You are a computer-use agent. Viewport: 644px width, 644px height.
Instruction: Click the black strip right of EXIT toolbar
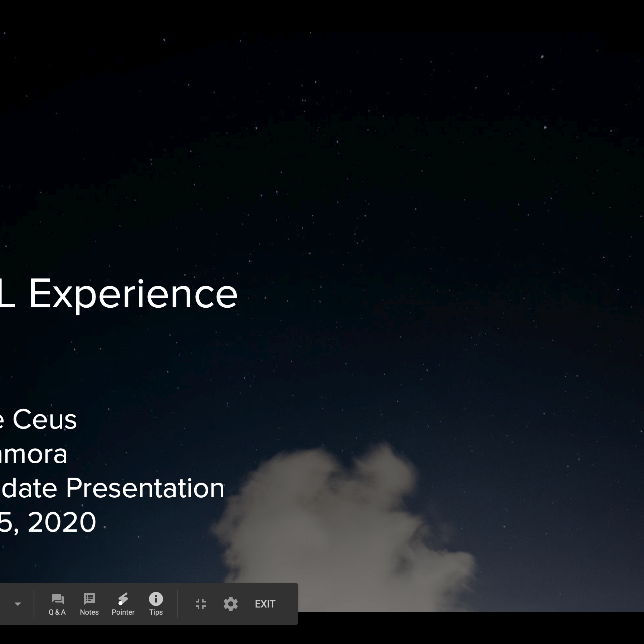point(465,628)
